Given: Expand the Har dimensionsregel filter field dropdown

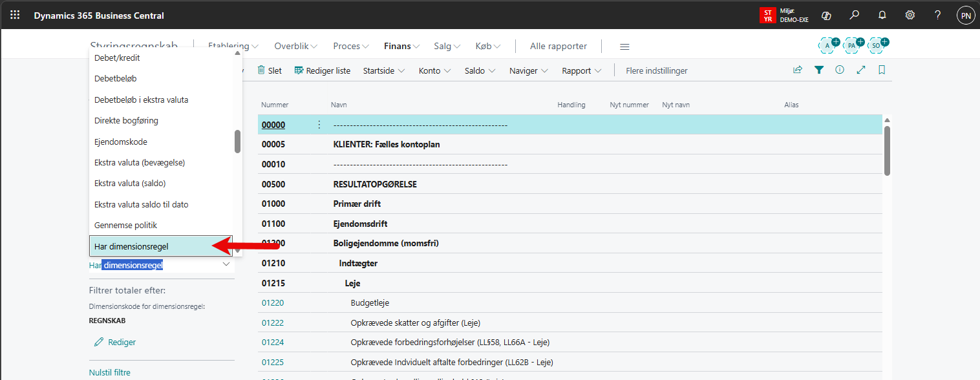Looking at the screenshot, I should pos(226,264).
